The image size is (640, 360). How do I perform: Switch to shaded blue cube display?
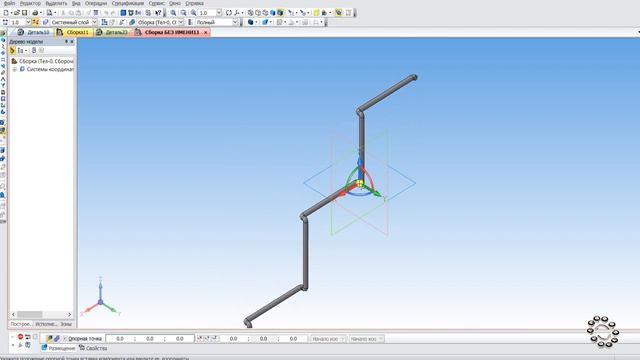(x=273, y=13)
